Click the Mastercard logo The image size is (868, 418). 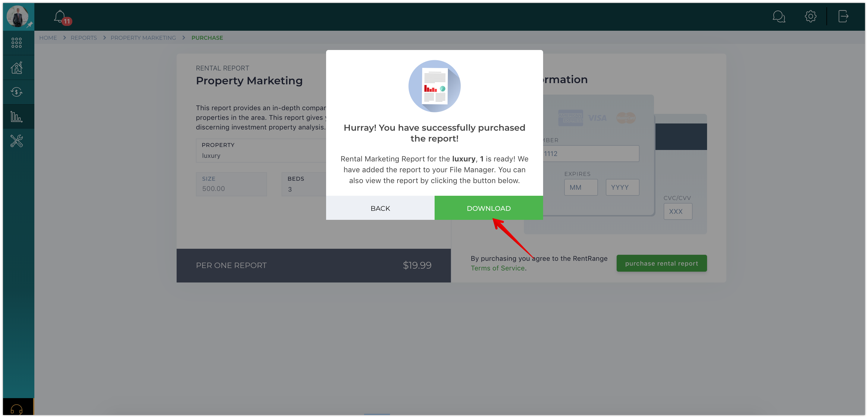tap(626, 117)
